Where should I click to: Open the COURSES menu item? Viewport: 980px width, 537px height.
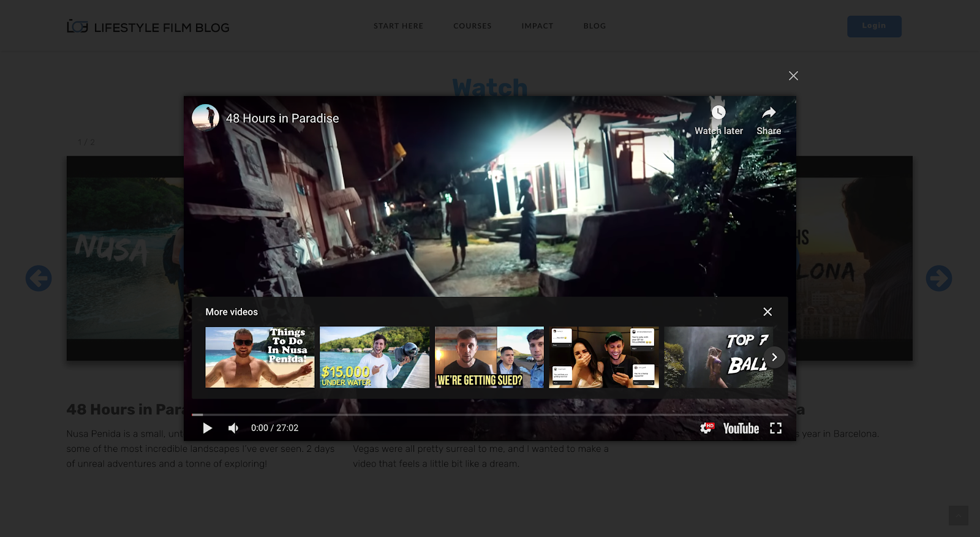[x=472, y=26]
